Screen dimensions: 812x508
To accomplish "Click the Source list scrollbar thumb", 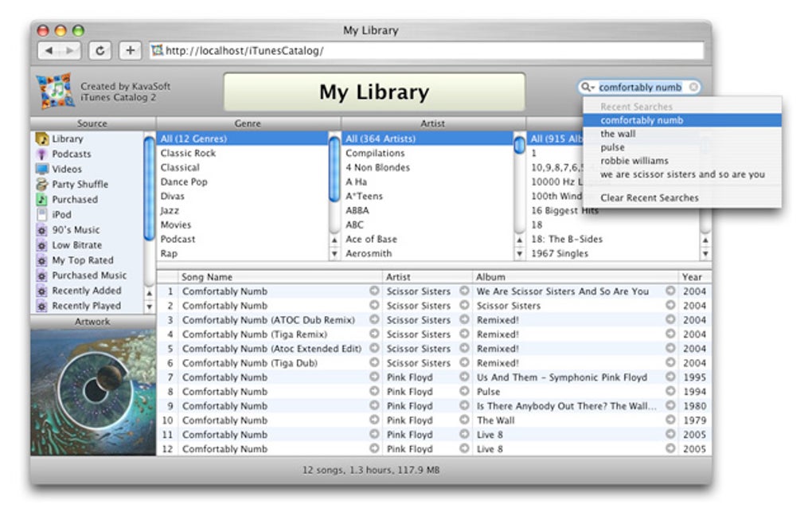I will click(x=149, y=187).
